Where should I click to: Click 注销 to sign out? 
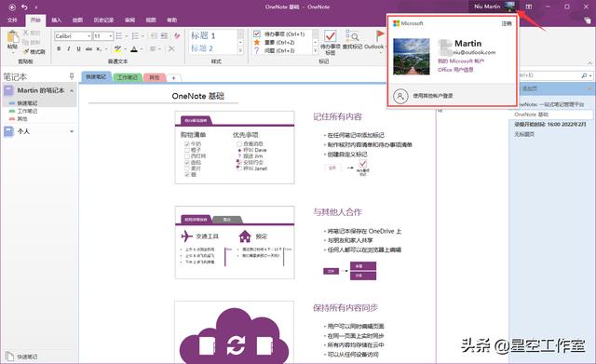(507, 23)
